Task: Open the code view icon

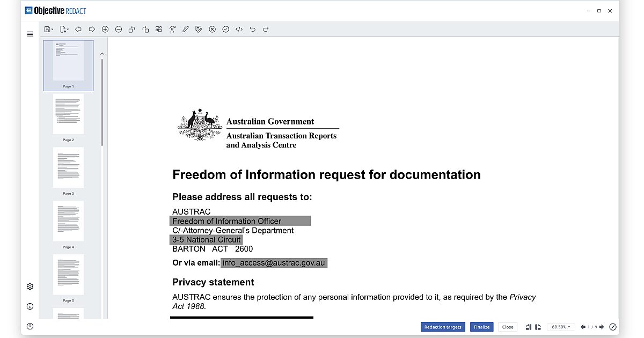Action: (x=239, y=30)
